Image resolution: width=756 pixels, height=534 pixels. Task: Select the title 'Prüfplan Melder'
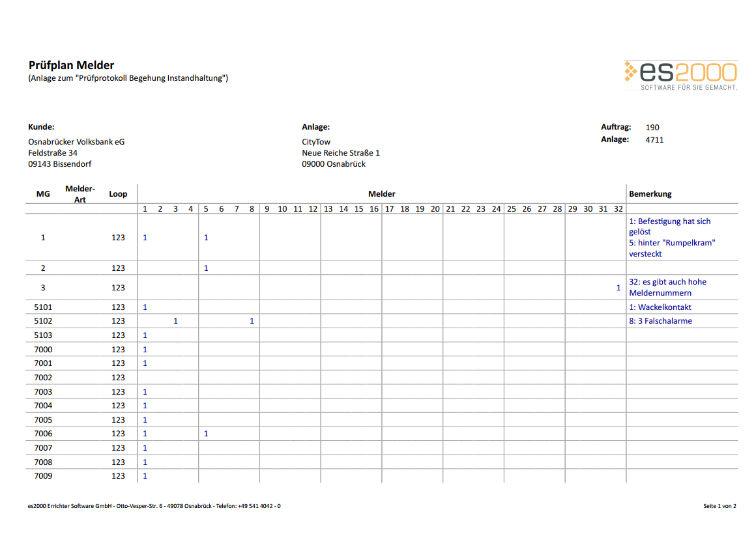click(x=71, y=65)
